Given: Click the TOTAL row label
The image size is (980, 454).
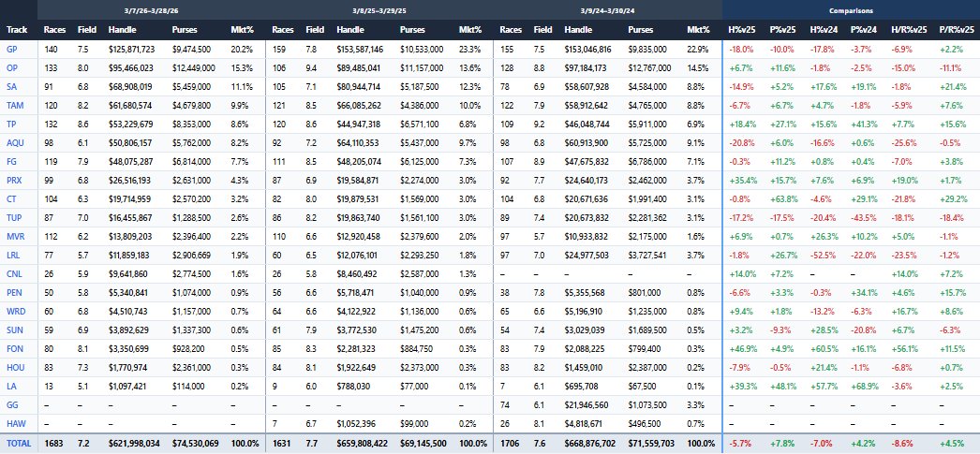Looking at the screenshot, I should coord(18,444).
